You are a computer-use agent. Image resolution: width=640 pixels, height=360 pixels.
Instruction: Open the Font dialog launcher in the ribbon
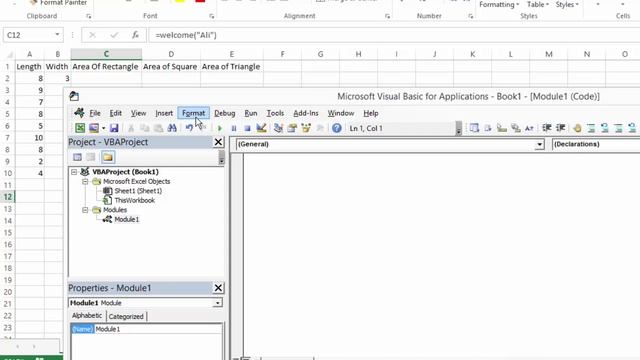[x=211, y=16]
